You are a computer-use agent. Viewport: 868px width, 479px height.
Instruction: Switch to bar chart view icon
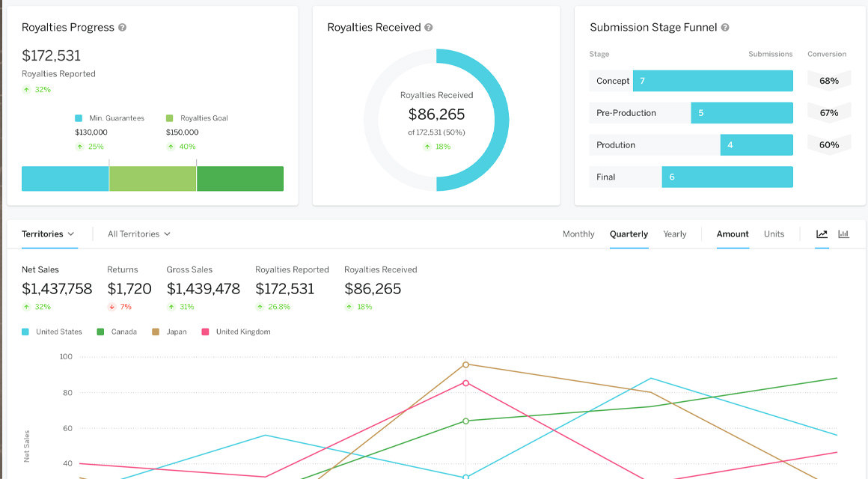[843, 234]
